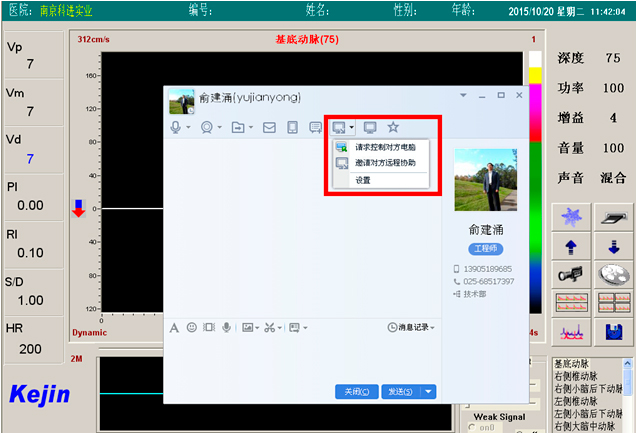Click the discussion group speech bubble icon

[315, 127]
